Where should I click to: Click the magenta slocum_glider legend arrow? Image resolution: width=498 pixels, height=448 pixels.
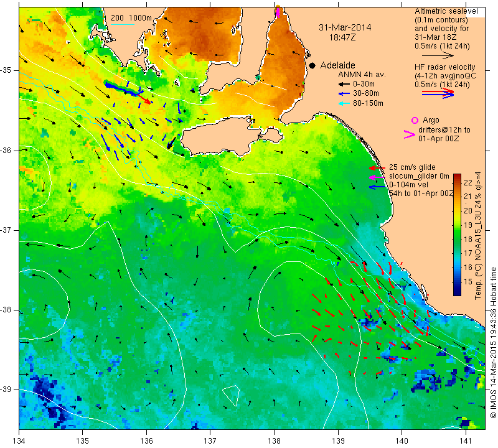pyautogui.click(x=377, y=177)
